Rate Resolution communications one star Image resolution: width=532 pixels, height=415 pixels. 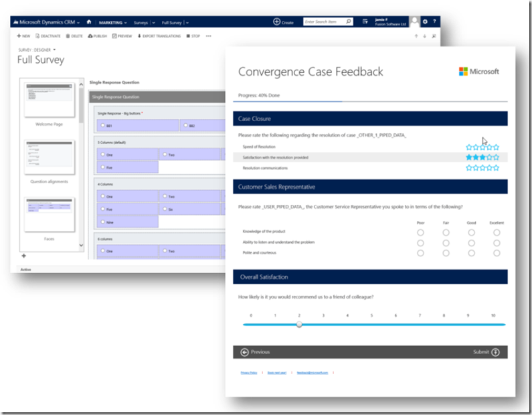tap(469, 167)
